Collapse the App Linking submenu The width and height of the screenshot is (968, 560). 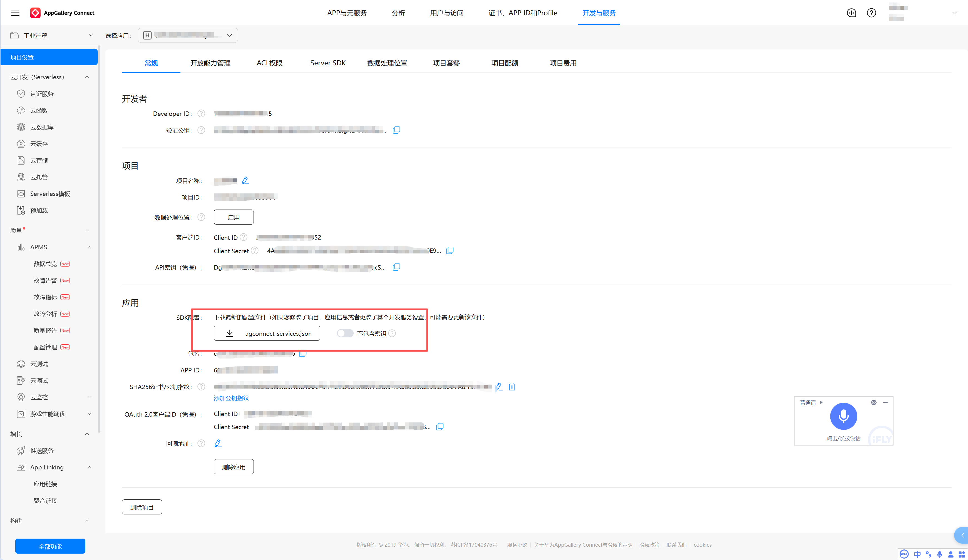point(90,467)
